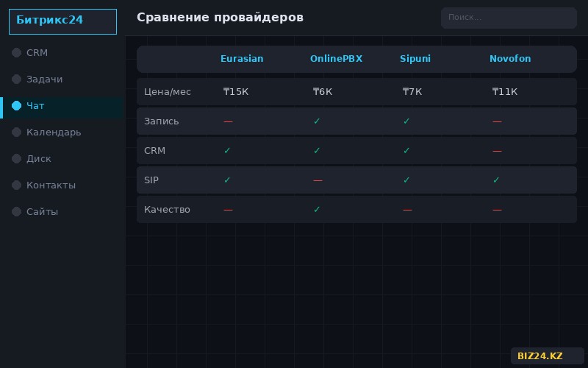Click the active Чат dot icon
The image size is (588, 368).
[16, 106]
